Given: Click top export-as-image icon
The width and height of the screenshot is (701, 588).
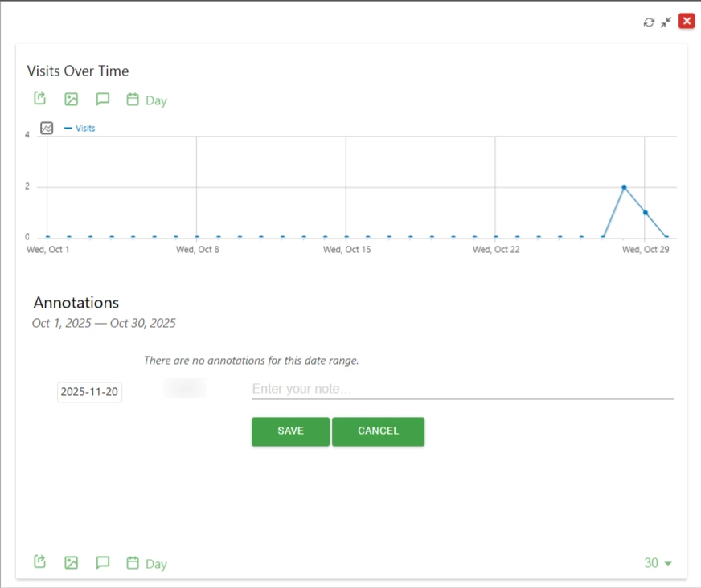Looking at the screenshot, I should (72, 100).
